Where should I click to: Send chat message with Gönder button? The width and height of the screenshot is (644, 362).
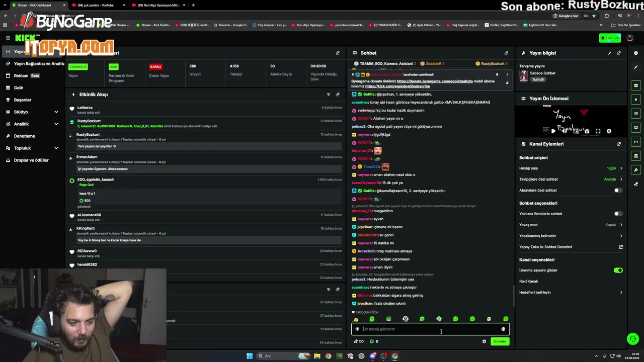[500, 341]
